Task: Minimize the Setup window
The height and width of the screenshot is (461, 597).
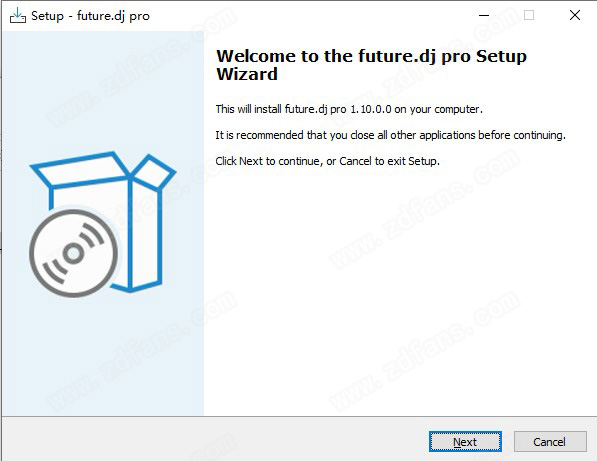Action: [484, 16]
